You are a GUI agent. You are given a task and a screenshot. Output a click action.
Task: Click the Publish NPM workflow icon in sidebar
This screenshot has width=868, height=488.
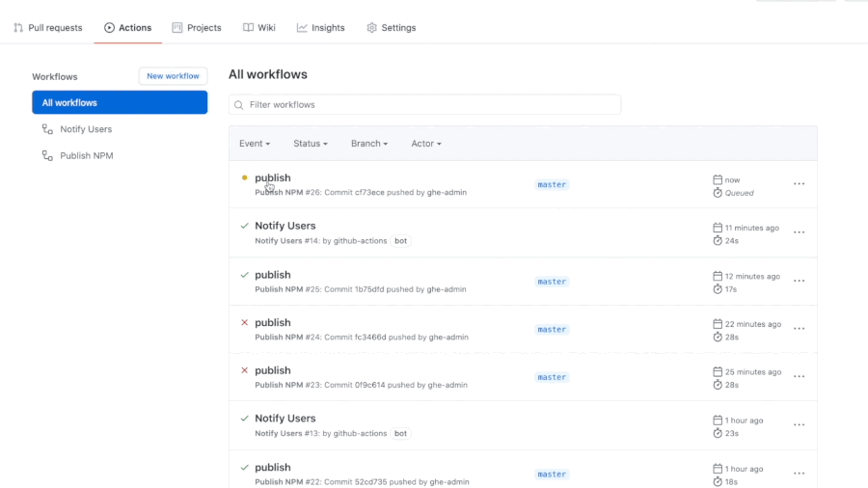[x=47, y=155]
